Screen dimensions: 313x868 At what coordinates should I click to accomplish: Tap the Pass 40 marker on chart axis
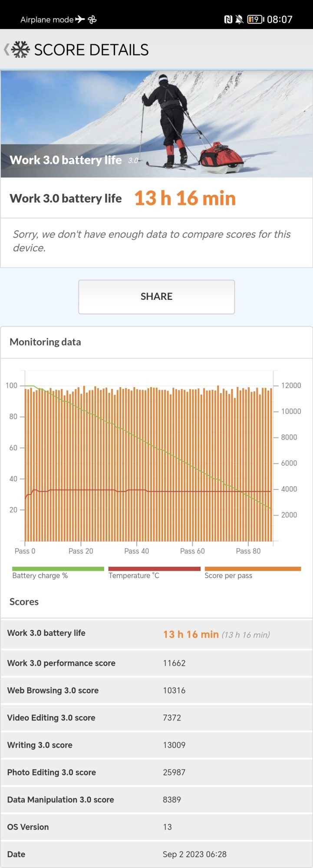coord(136,551)
